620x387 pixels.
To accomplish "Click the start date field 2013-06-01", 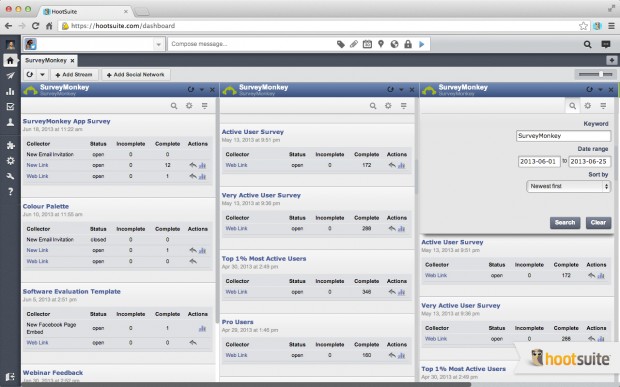I will (x=539, y=161).
